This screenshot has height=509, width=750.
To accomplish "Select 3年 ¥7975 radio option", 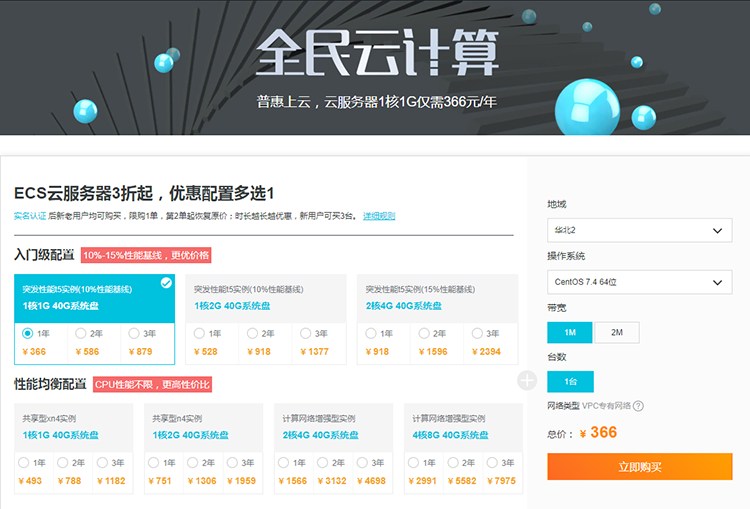I will click(x=492, y=462).
